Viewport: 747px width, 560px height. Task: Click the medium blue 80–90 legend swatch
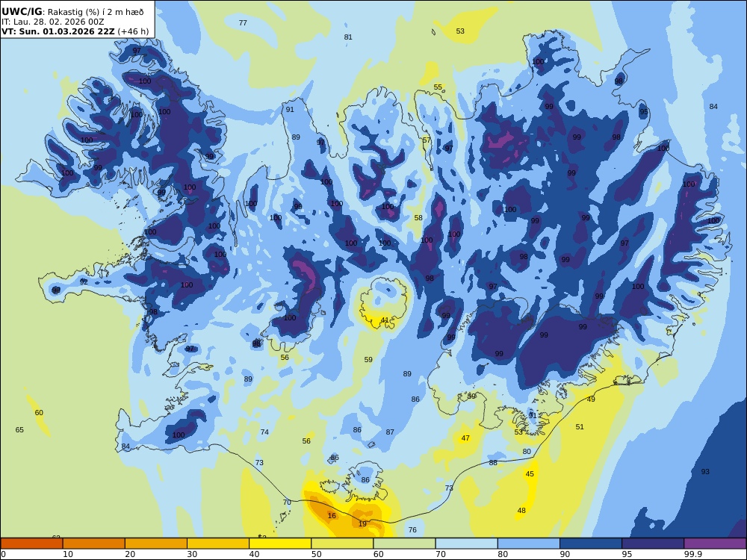pyautogui.click(x=529, y=544)
